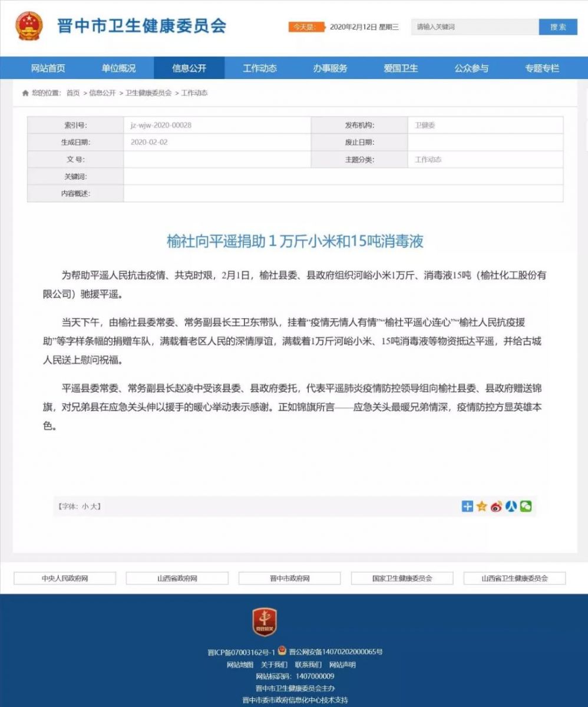Screen dimensions: 588x707
Task: Click the police badge icon in footer
Action: click(x=282, y=651)
